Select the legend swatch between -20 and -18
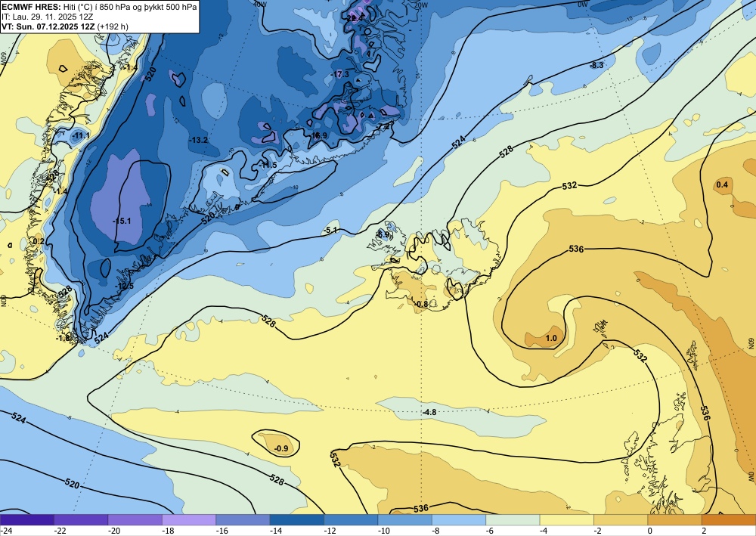Screen dimensions: 756x536 (x=135, y=520)
